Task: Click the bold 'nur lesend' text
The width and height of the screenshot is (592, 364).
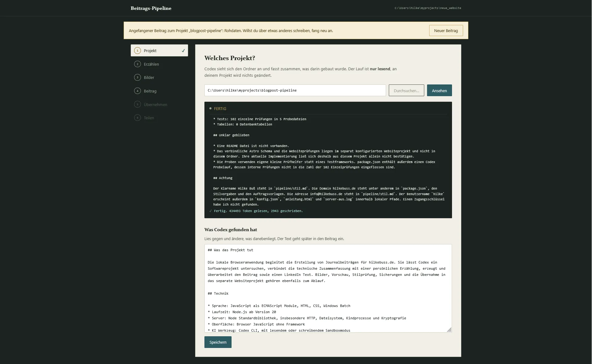Action: (380, 69)
